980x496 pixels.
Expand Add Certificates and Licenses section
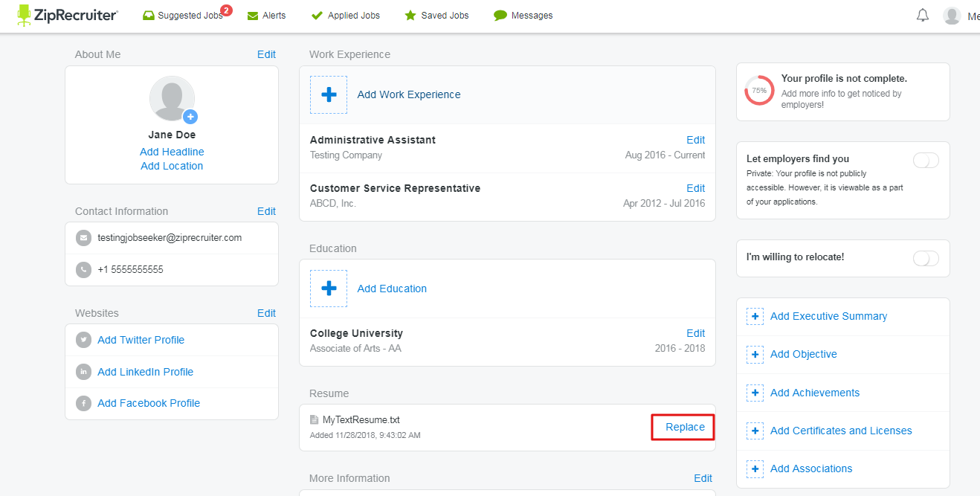click(840, 431)
